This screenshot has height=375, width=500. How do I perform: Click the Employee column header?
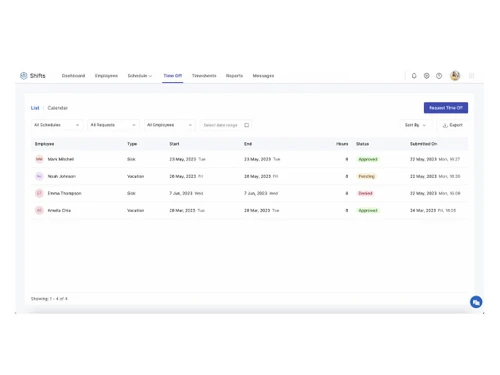45,144
